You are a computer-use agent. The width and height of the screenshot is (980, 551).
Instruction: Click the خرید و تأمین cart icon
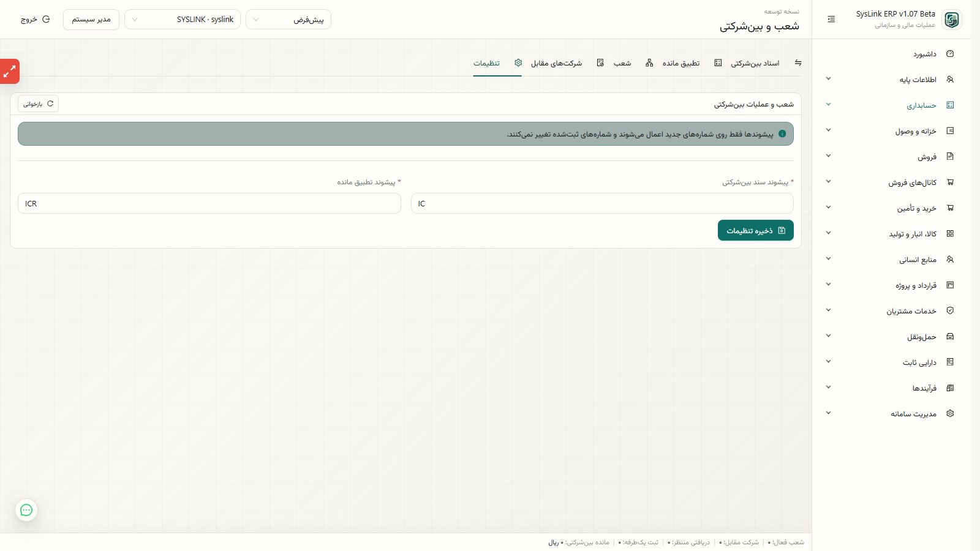pos(950,208)
